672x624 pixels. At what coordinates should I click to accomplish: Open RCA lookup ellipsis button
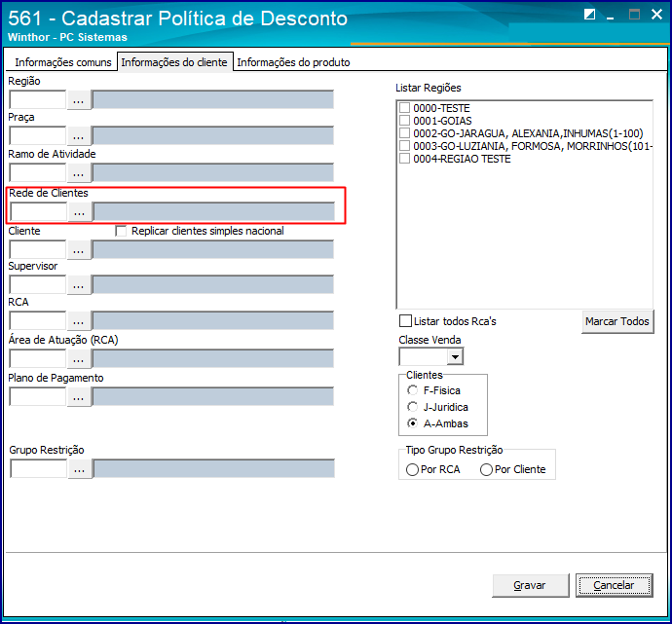pyautogui.click(x=79, y=321)
